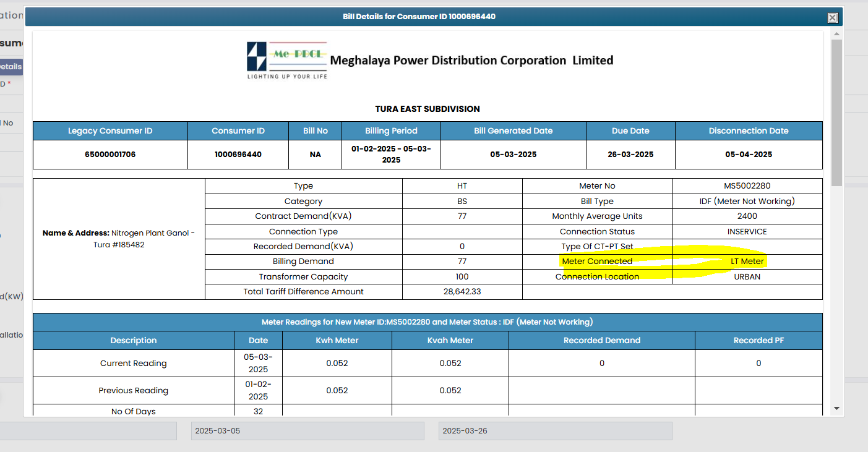Click the 'Name & Address' Nitrogen Plant cell
Viewport: 868px width, 452px height.
coord(119,239)
